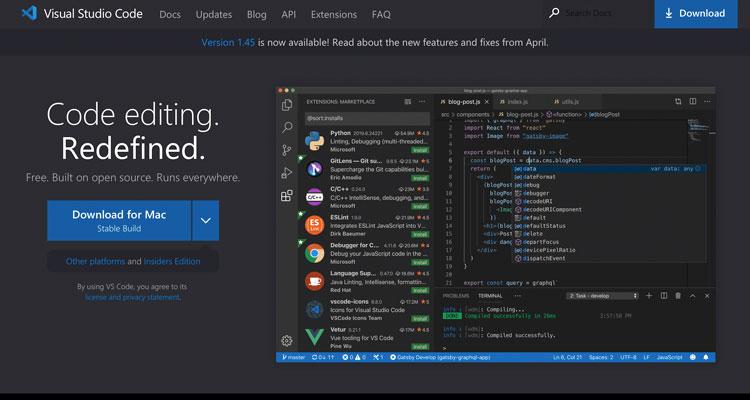Open the Version 1.45 link
This screenshot has width=750, height=400.
(228, 42)
